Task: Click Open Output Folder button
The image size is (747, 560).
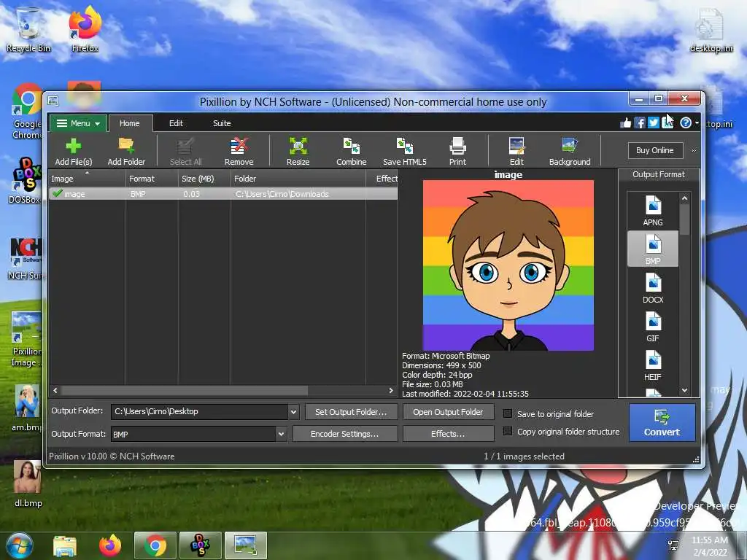Action: (x=448, y=412)
